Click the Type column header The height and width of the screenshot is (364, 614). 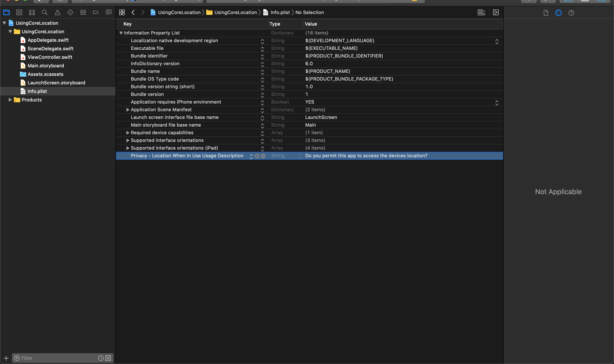coord(275,24)
